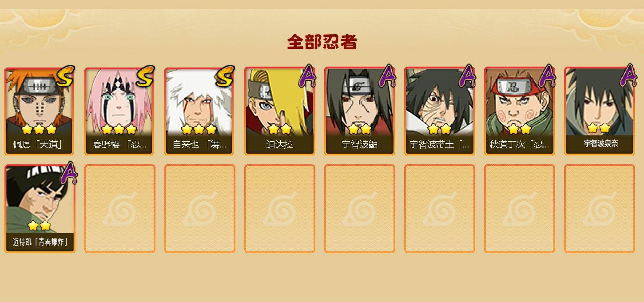Screen dimensions: 644x302
Task: Select the 佩恩「天道」 ninja card
Action: point(40,111)
